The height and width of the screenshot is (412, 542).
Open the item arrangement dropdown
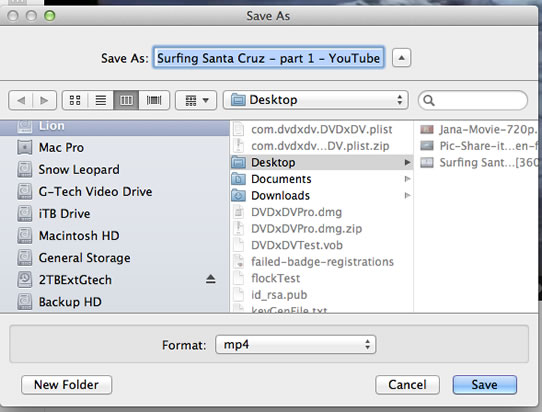pyautogui.click(x=196, y=100)
